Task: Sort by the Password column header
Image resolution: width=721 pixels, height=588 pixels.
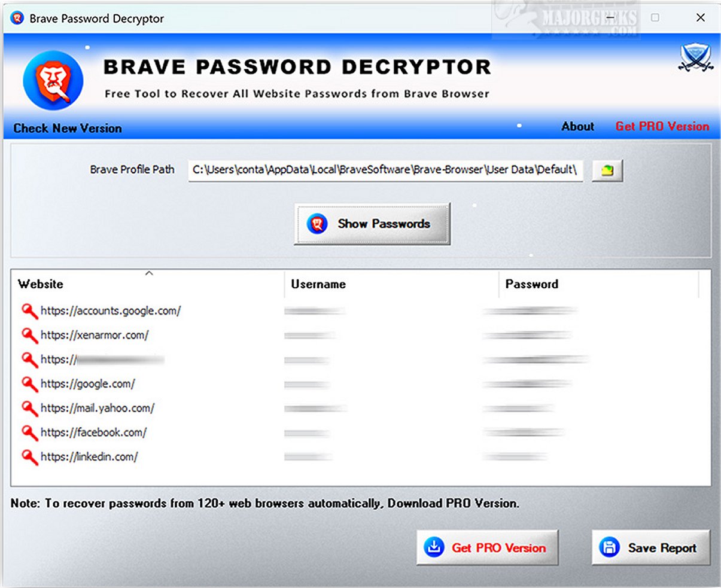Action: point(598,284)
